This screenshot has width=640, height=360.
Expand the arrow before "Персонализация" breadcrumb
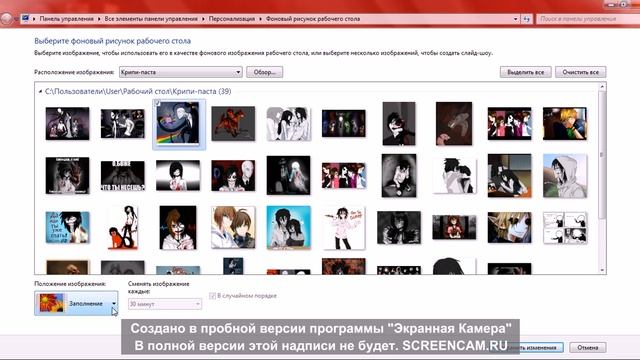tap(203, 19)
